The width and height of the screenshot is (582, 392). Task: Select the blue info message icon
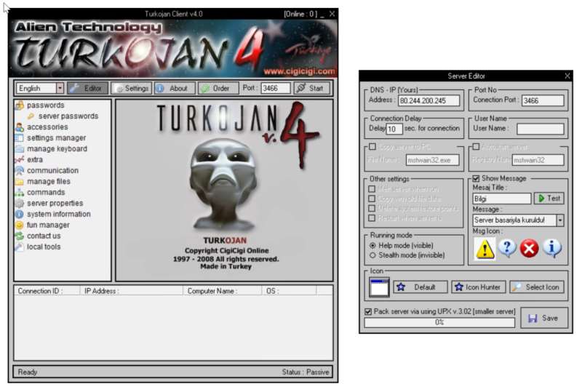pos(552,248)
